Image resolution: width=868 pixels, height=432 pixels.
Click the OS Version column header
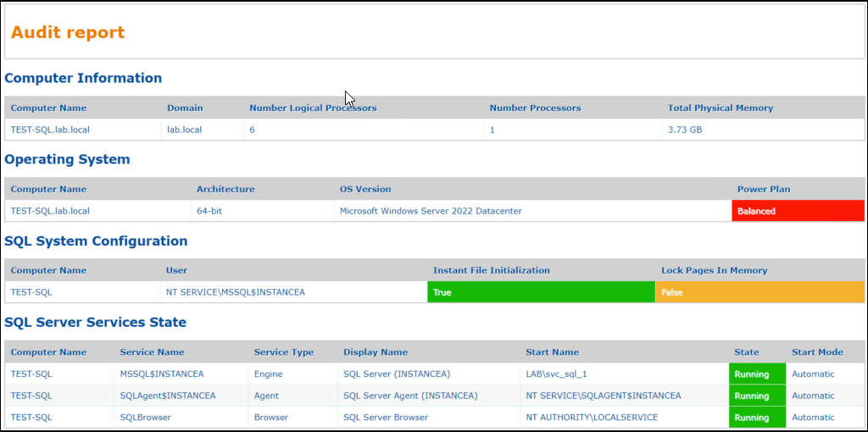[365, 189]
